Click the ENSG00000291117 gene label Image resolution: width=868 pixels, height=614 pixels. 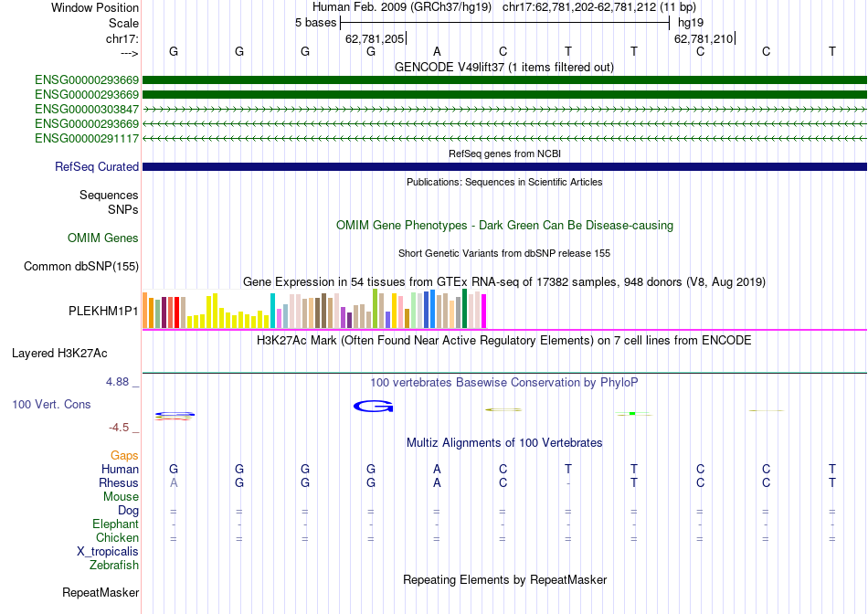[87, 138]
